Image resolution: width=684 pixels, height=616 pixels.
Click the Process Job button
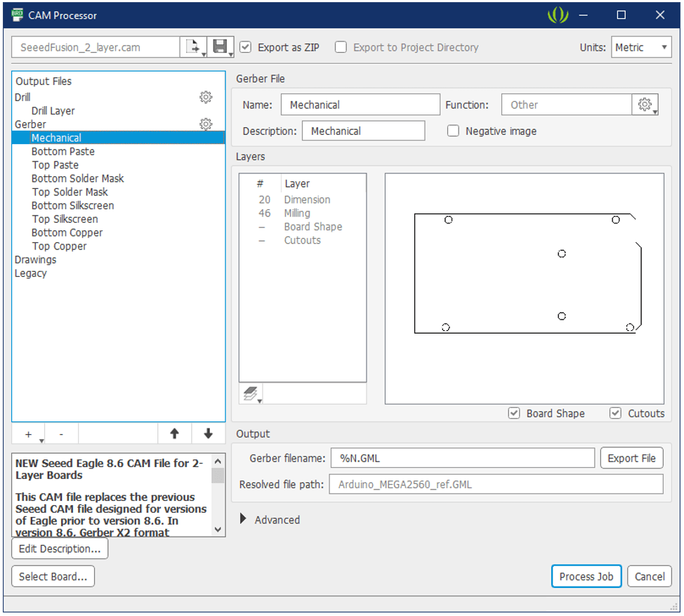(x=586, y=576)
